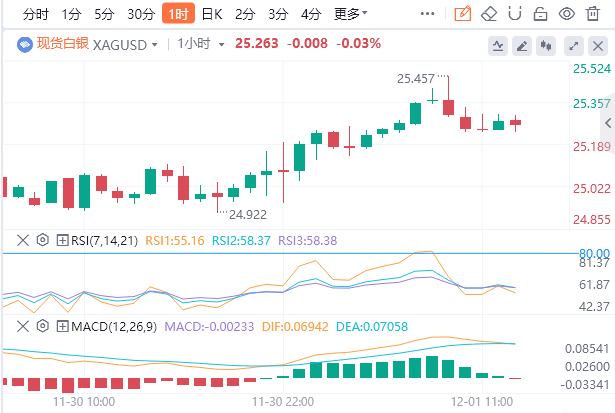
Task: Open the 更多 timeframe dropdown
Action: click(x=350, y=14)
